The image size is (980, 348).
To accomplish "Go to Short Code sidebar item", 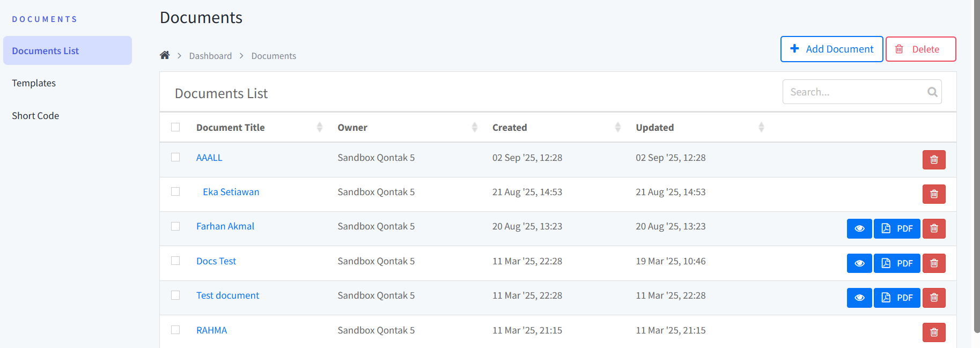I will [35, 116].
